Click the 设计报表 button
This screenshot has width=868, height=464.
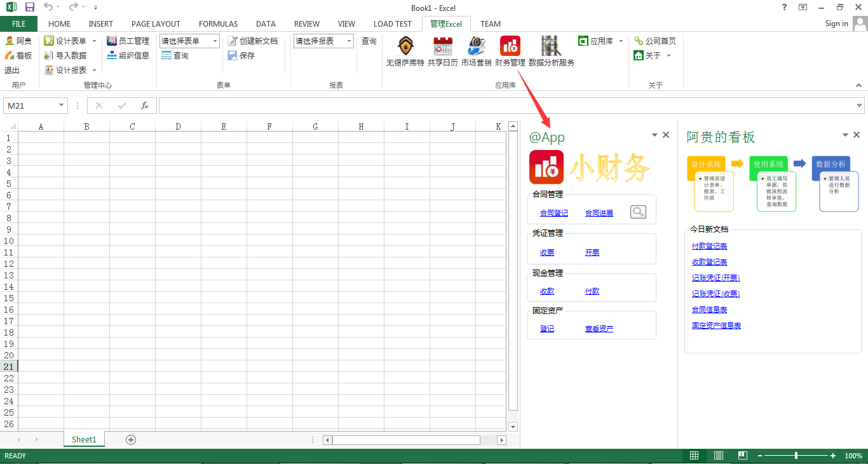pos(65,70)
